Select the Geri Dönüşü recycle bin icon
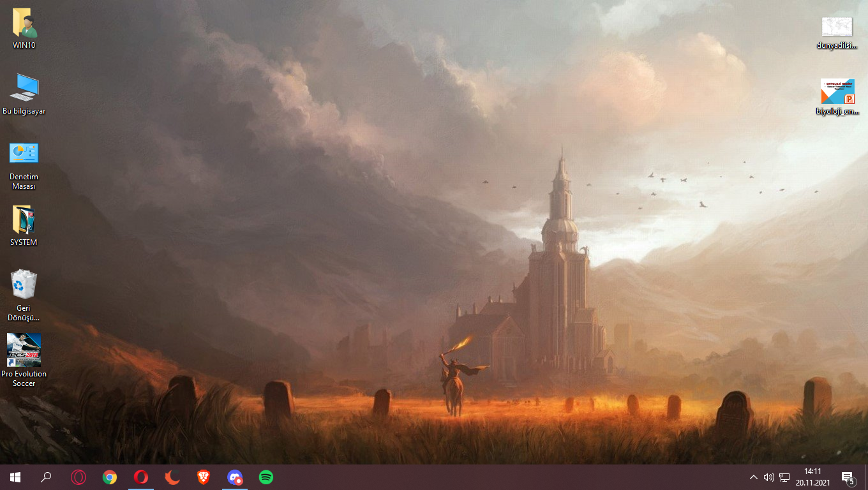This screenshot has width=868, height=490. (x=24, y=295)
